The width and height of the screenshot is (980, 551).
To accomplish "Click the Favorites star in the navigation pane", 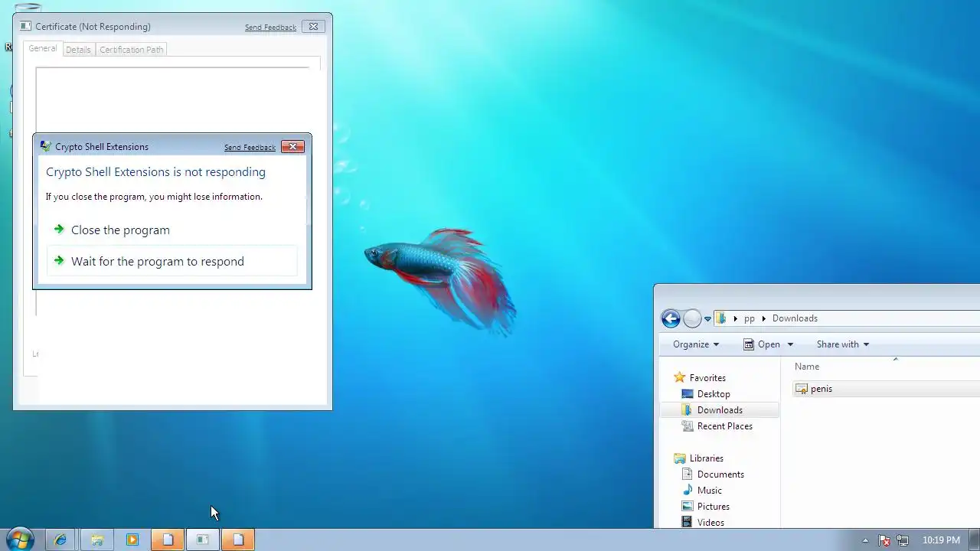I will pos(679,378).
